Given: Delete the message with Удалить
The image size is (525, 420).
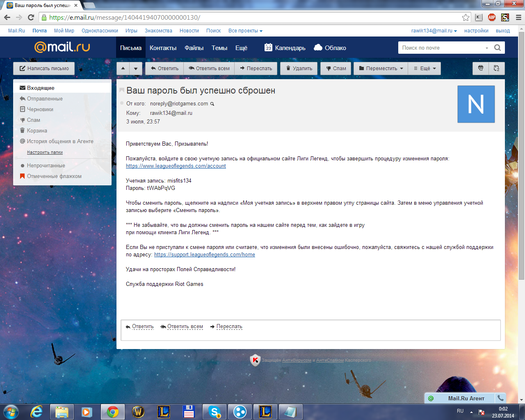Looking at the screenshot, I should 299,68.
